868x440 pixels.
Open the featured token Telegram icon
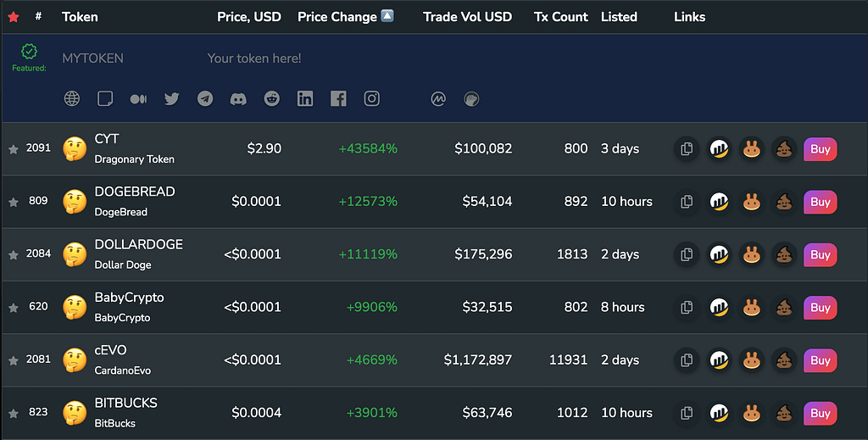click(205, 98)
